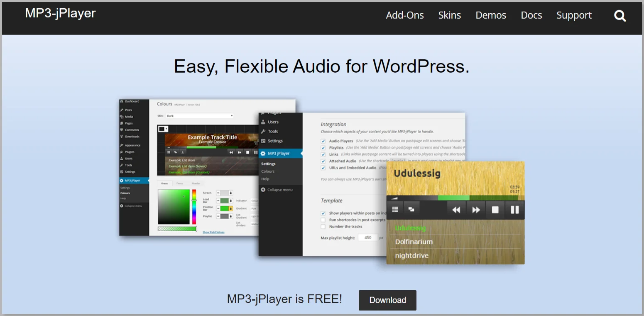Open the Gradient dropdown beside Position Bar
Viewport: 644px width, 316px height.
[x=254, y=208]
